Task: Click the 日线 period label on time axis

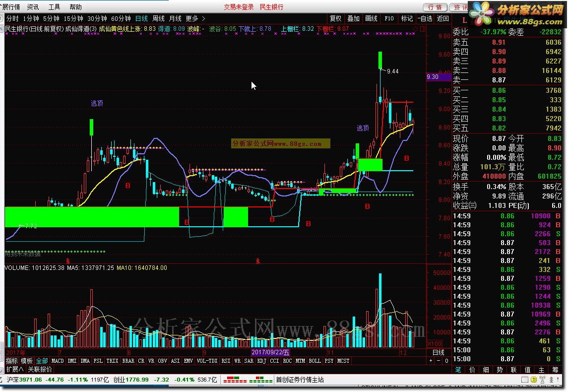Action: (439, 352)
